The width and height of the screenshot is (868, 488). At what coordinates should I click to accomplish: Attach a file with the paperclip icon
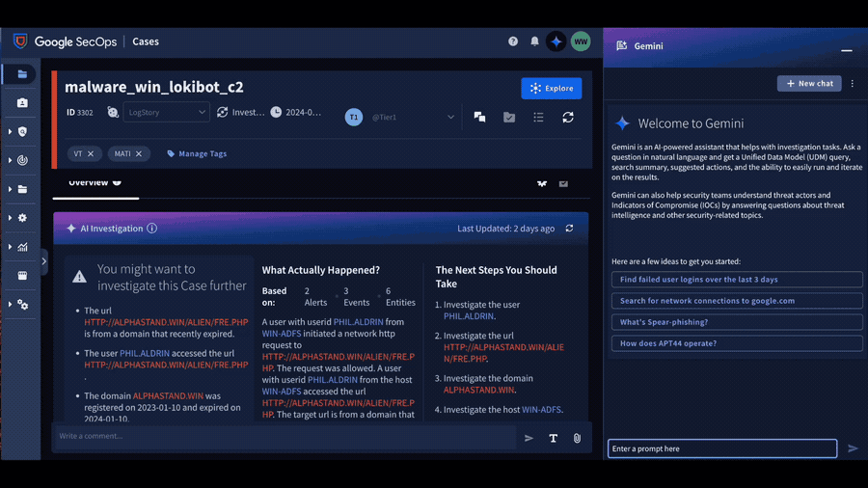click(x=577, y=438)
